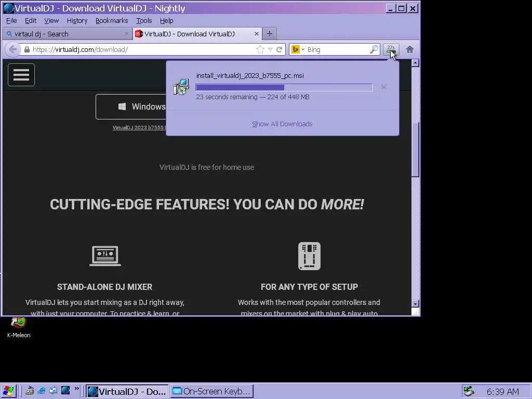Click the Outlook Express quick launch icon

tap(54, 391)
